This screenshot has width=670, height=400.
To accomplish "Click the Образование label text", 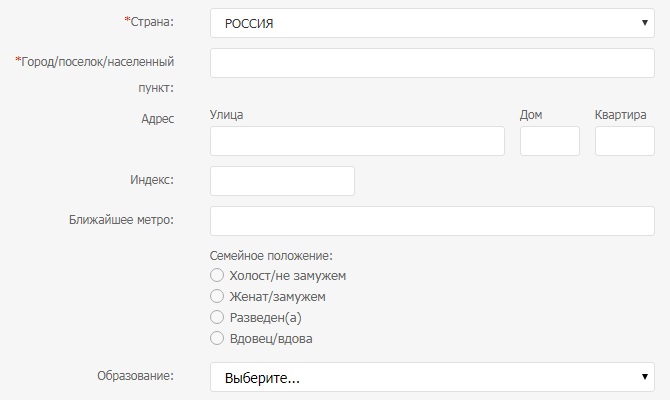I will (x=135, y=376).
